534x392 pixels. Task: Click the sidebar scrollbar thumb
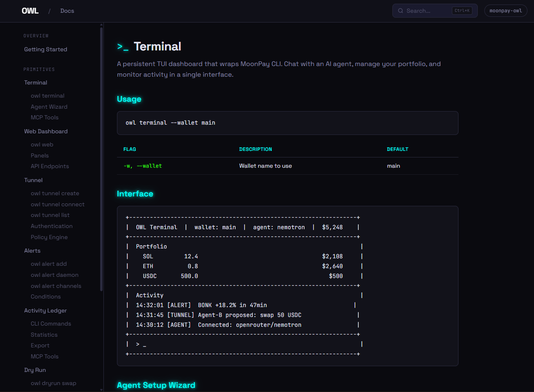click(x=101, y=159)
